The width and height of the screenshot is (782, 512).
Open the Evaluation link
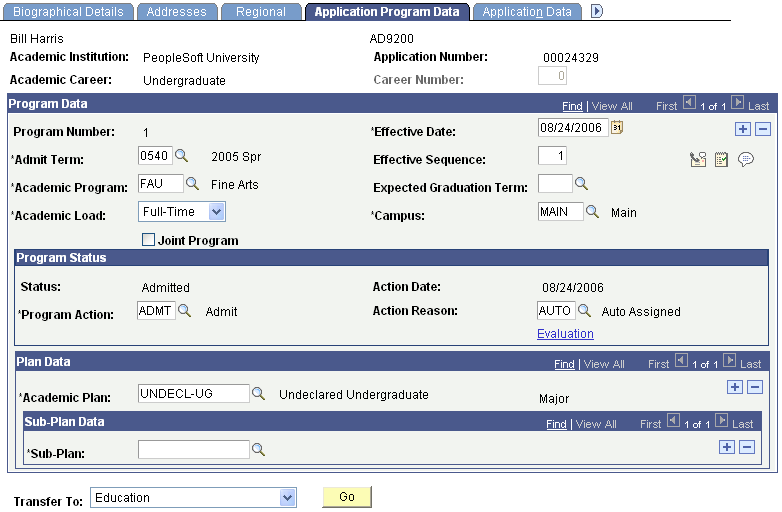(565, 334)
